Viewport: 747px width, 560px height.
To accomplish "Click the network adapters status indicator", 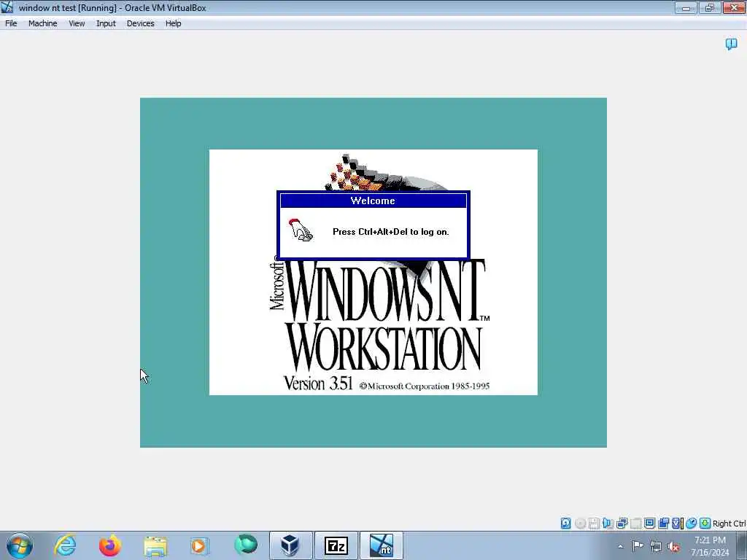I will tap(622, 524).
